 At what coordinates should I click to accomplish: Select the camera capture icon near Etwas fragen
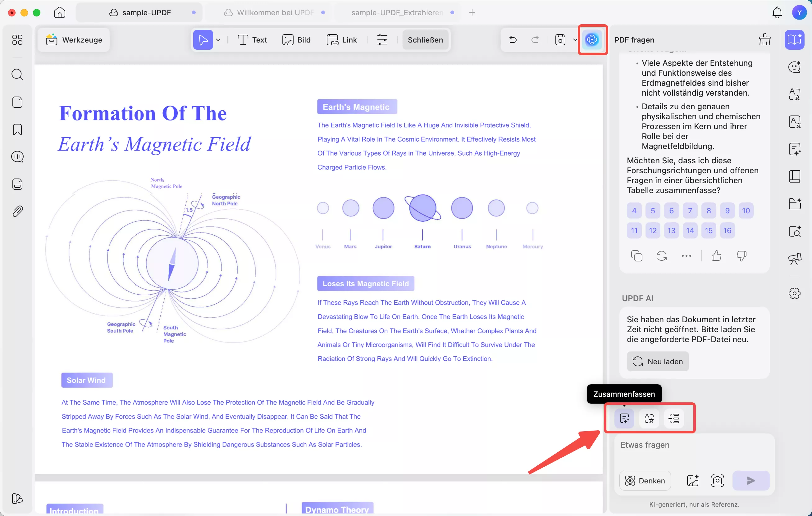click(717, 480)
